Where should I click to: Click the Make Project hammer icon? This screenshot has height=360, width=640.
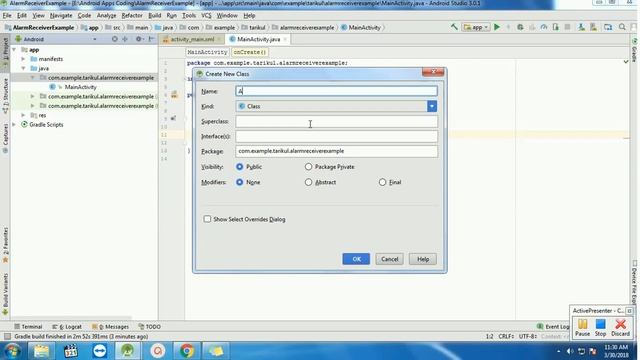[x=454, y=27]
